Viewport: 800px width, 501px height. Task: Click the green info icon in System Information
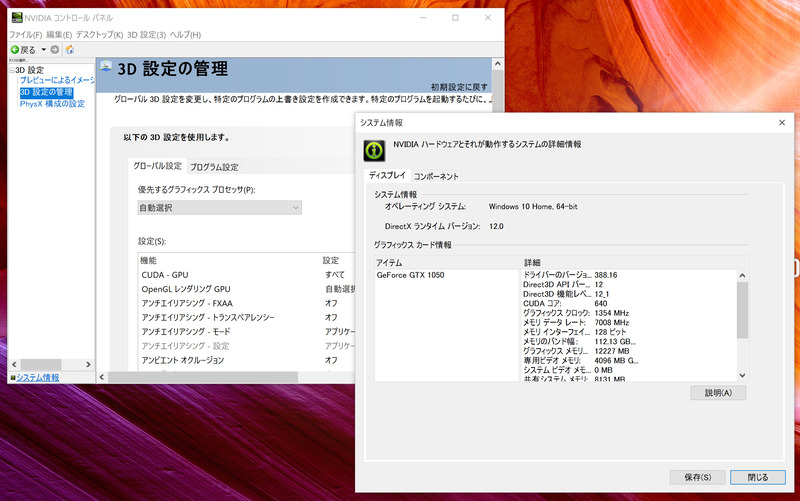374,151
